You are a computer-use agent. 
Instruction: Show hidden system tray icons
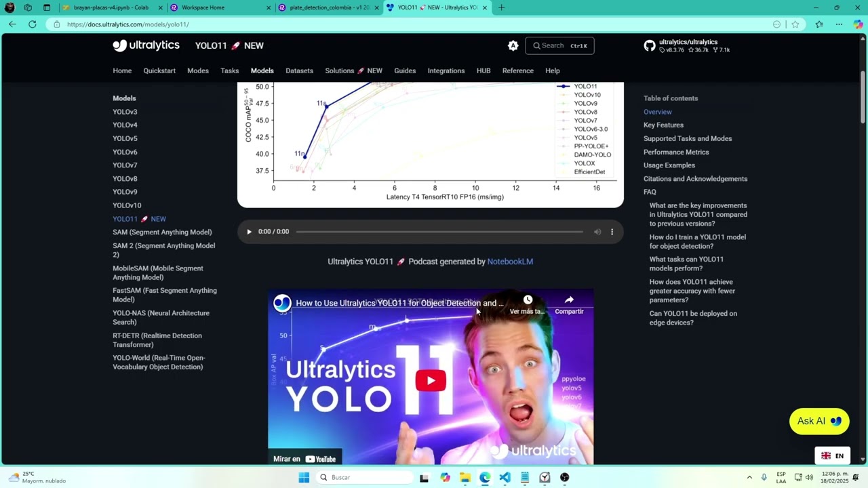click(749, 477)
